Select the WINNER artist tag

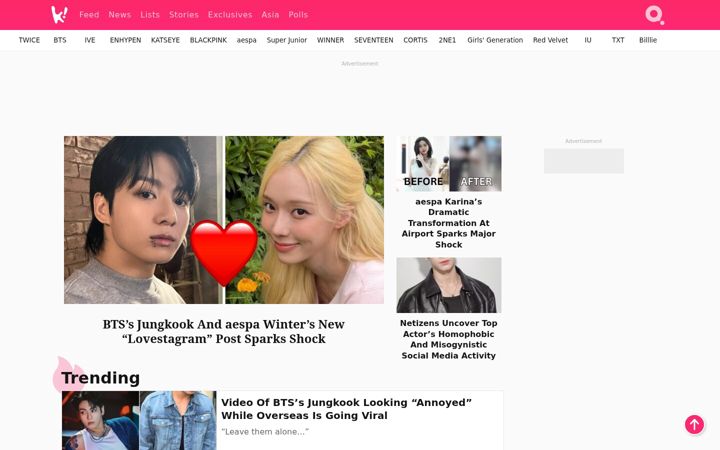pyautogui.click(x=331, y=40)
